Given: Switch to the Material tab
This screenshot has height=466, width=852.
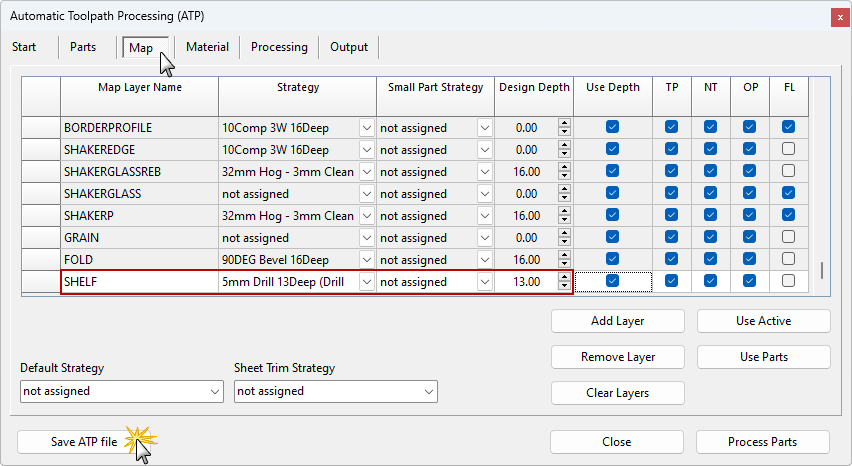Looking at the screenshot, I should pos(207,47).
